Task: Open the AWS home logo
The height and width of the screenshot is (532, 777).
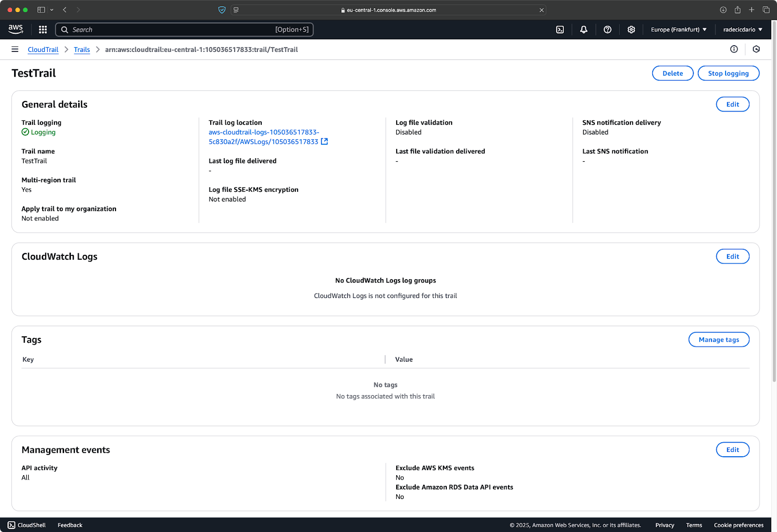Action: click(x=16, y=29)
